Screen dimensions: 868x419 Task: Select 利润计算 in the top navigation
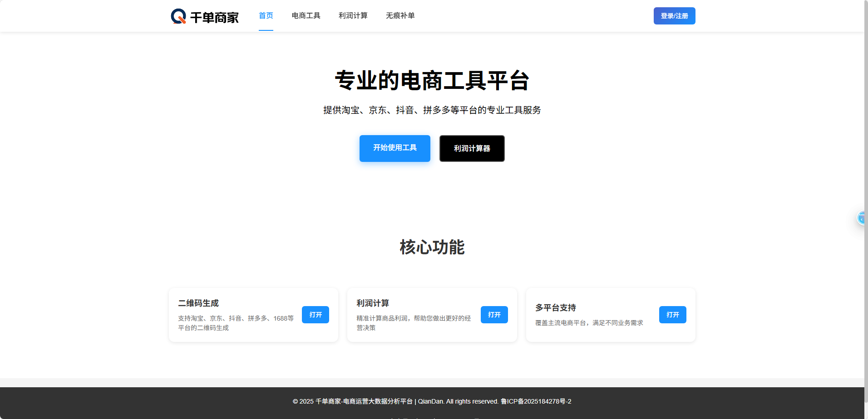[x=353, y=16]
